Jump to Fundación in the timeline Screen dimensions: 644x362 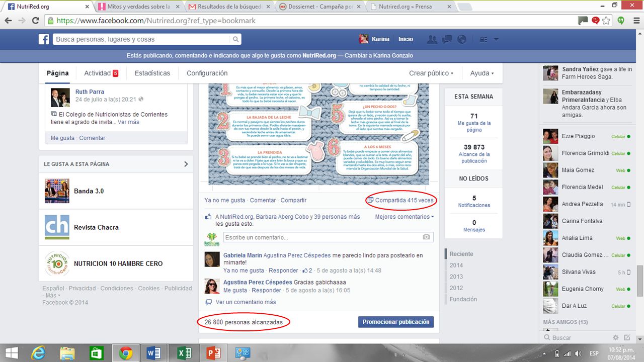[x=463, y=299]
